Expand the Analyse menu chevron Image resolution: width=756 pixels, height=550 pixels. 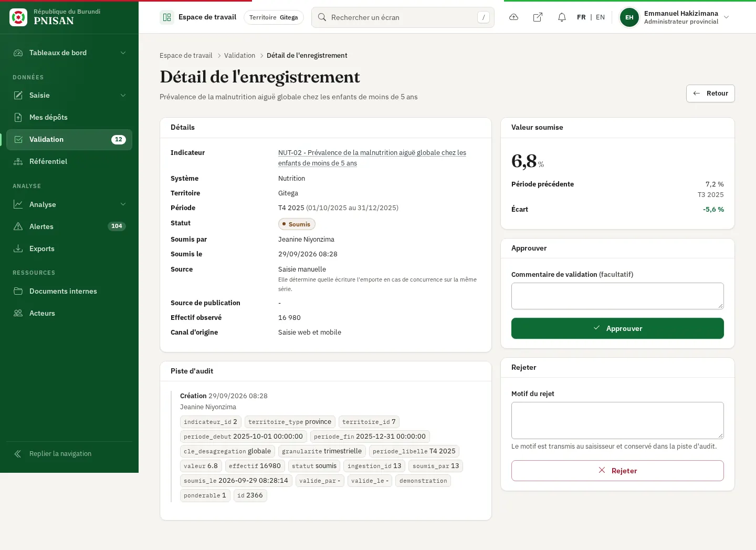[x=123, y=204]
